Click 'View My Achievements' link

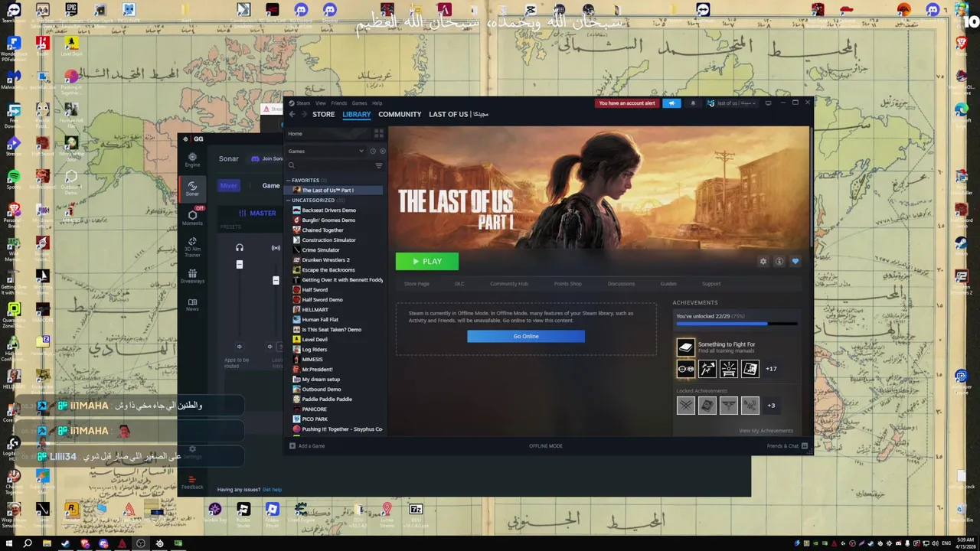766,431
